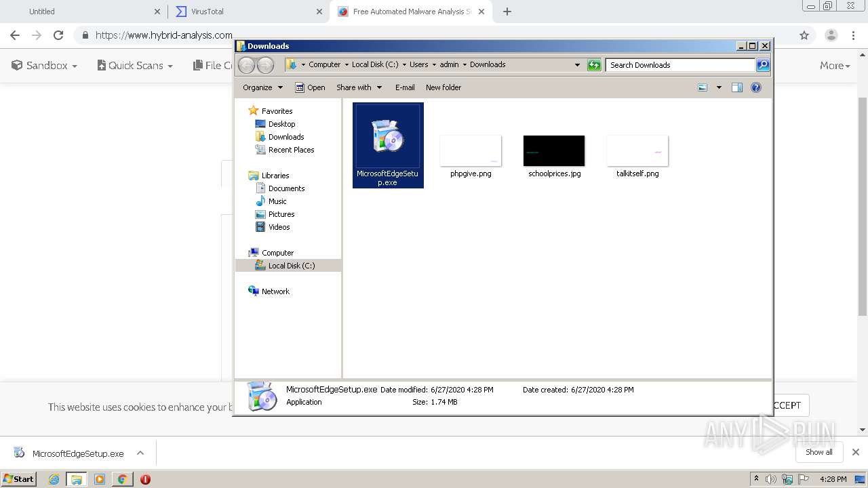The height and width of the screenshot is (488, 868).
Task: Open the view options dropdown arrow
Action: pyautogui.click(x=719, y=87)
